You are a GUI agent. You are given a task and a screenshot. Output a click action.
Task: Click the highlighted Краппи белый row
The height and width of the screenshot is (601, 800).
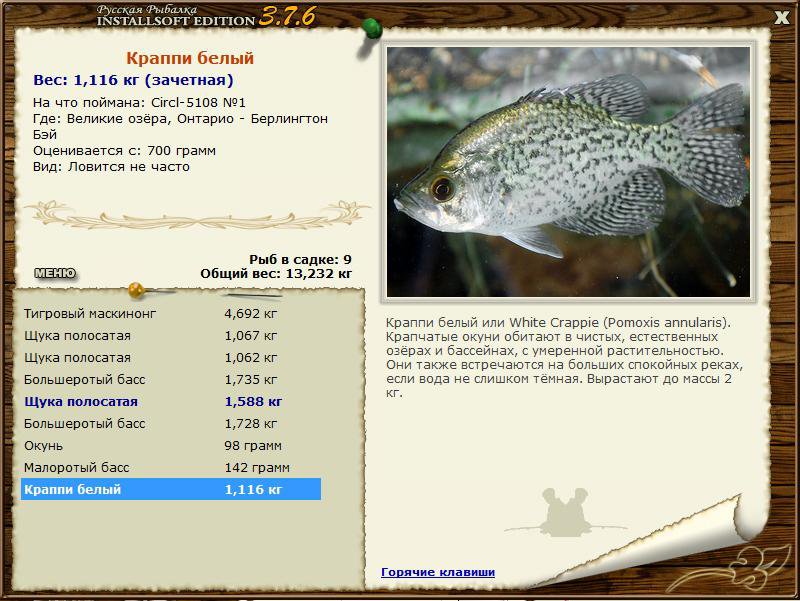click(171, 489)
